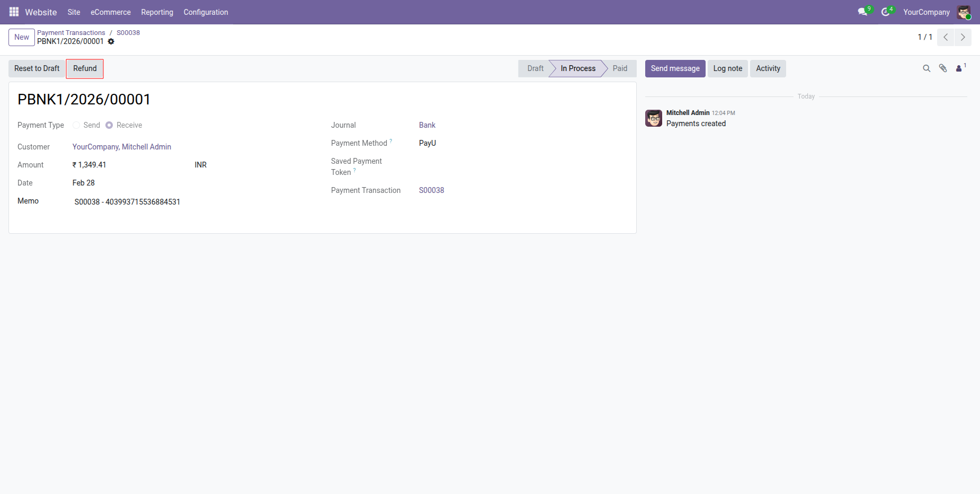This screenshot has height=494, width=980.
Task: Switch company via YourCompany selector
Action: [926, 12]
